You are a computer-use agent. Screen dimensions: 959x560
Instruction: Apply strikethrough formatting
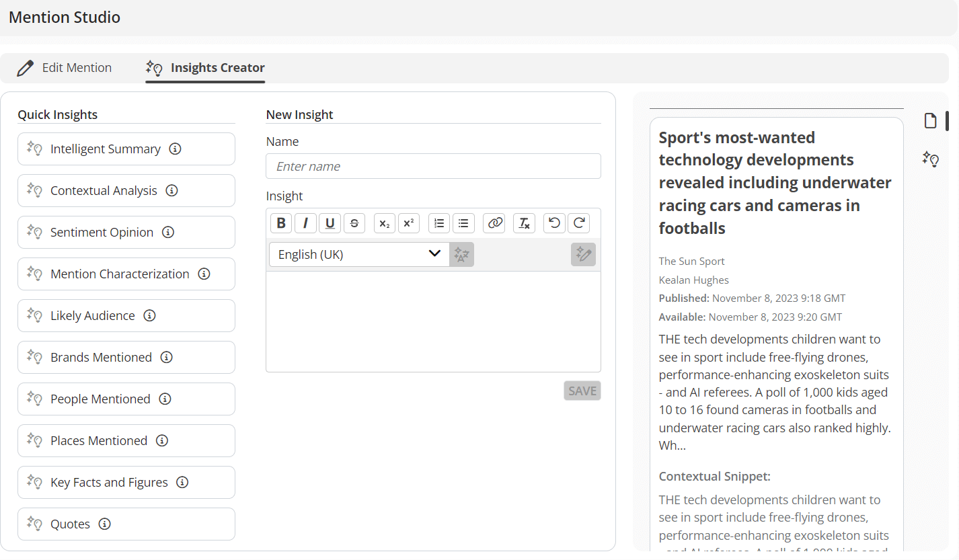click(354, 223)
